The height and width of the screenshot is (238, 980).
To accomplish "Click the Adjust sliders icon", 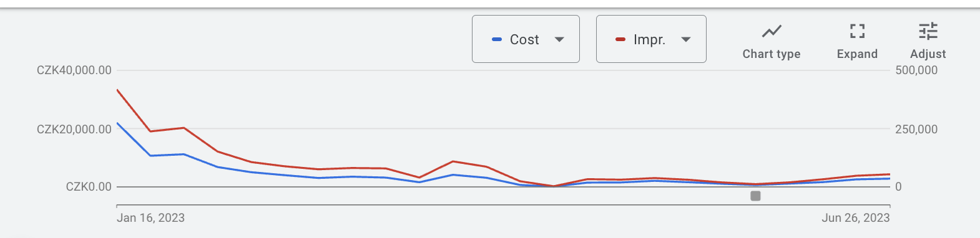I will tap(928, 31).
